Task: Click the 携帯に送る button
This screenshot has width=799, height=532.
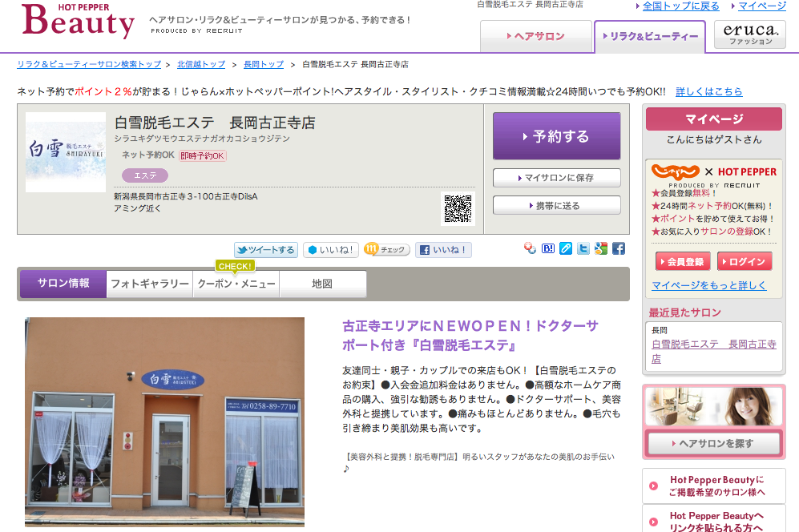Action: [556, 205]
